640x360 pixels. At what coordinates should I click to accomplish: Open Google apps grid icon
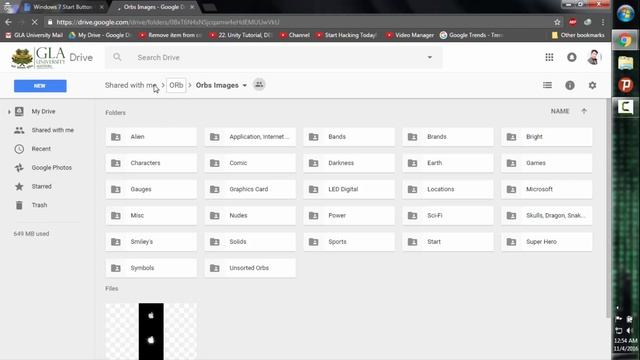(x=549, y=58)
